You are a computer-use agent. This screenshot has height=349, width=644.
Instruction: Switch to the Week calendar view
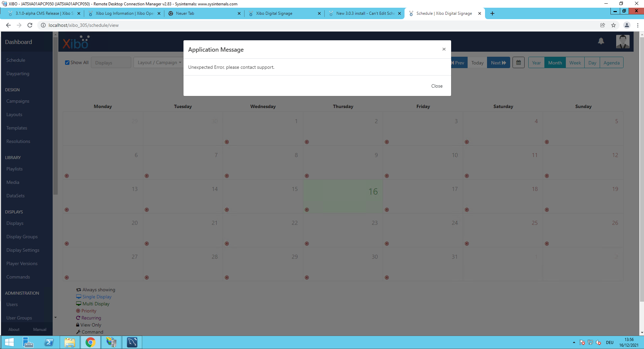(575, 63)
